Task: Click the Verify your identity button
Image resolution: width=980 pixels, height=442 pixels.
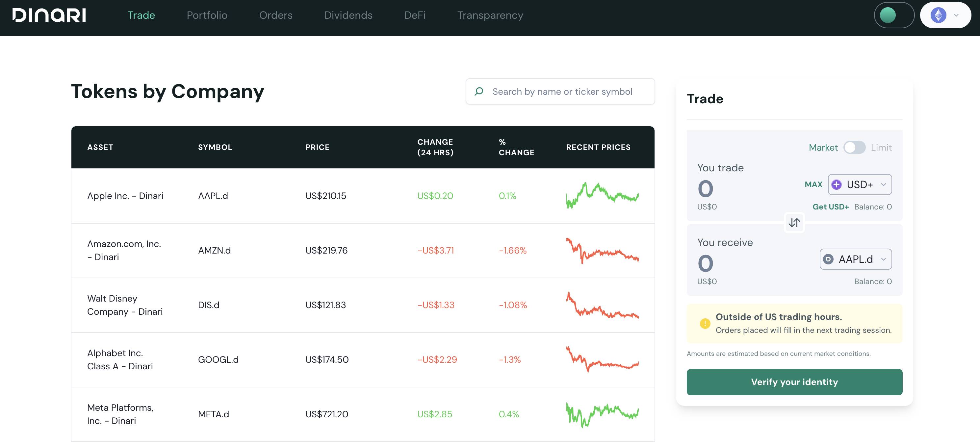Action: pos(794,382)
